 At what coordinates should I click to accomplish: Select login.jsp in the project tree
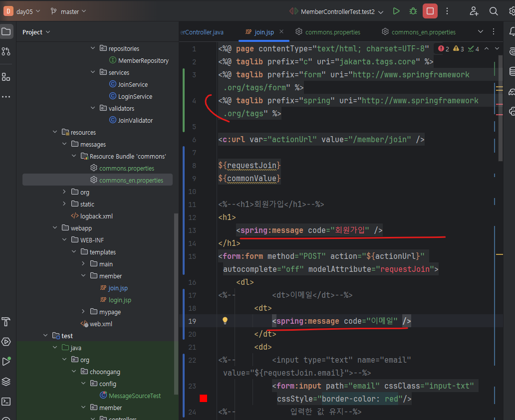point(120,300)
